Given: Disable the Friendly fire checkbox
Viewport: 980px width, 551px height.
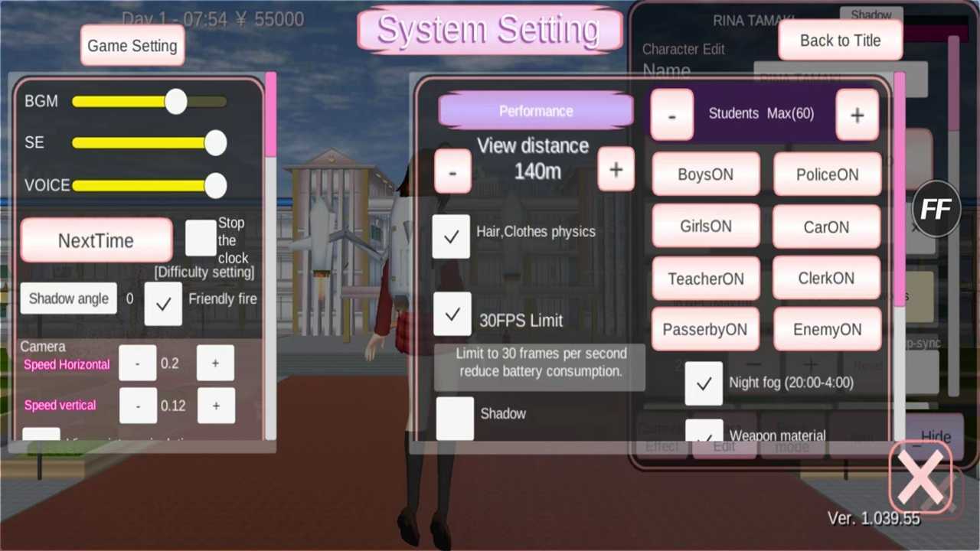Looking at the screenshot, I should point(163,303).
